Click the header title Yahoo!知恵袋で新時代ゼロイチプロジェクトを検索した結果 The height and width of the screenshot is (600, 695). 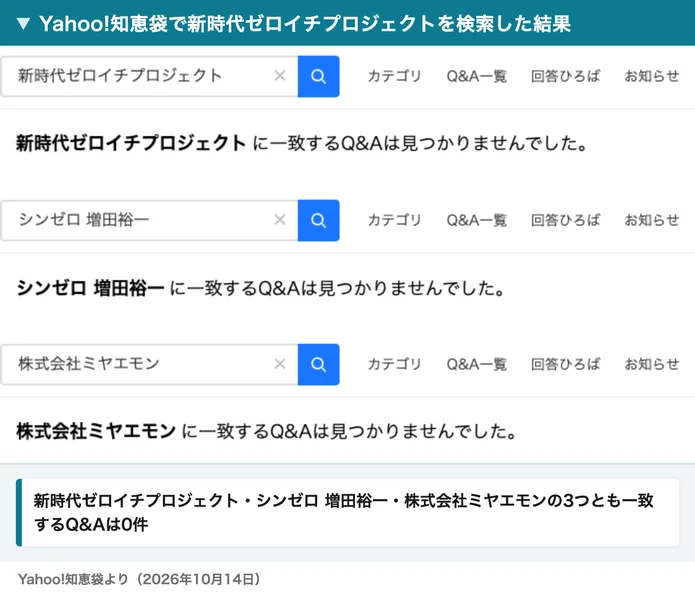point(305,23)
